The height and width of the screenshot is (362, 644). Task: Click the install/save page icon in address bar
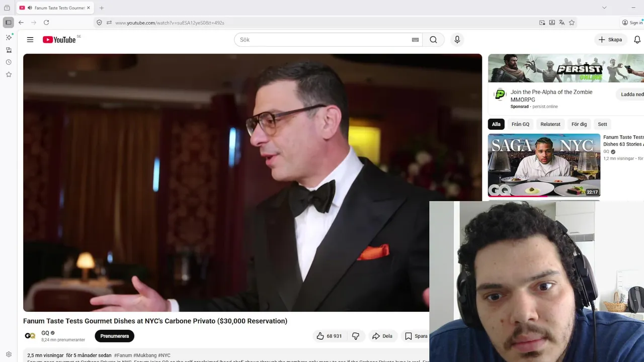point(552,23)
